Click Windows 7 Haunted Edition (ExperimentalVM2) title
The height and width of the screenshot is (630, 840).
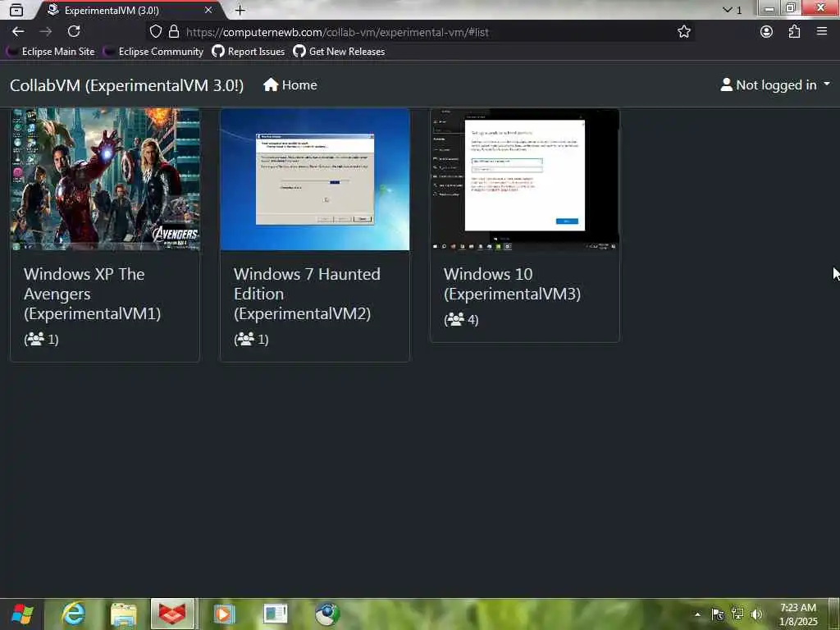(x=307, y=294)
